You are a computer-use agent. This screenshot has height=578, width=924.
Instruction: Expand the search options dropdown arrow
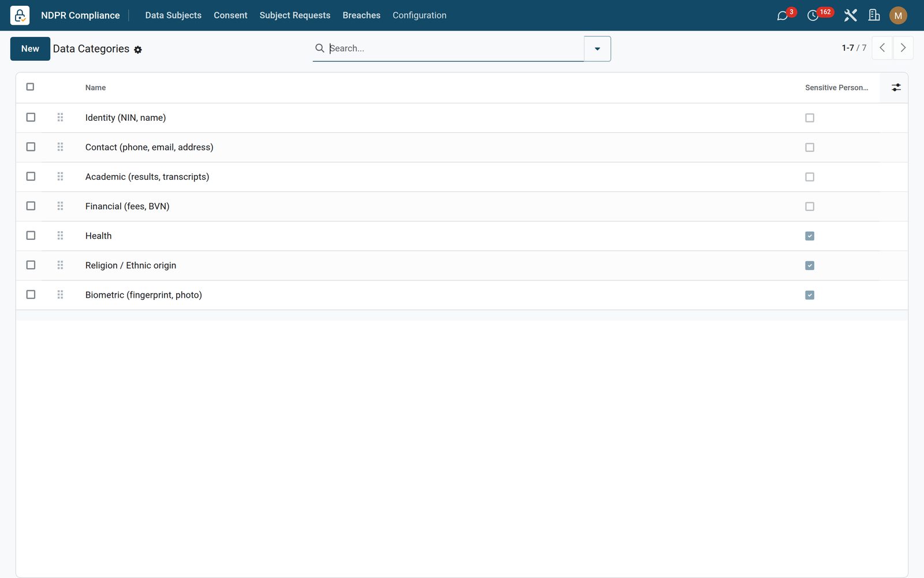click(x=597, y=49)
